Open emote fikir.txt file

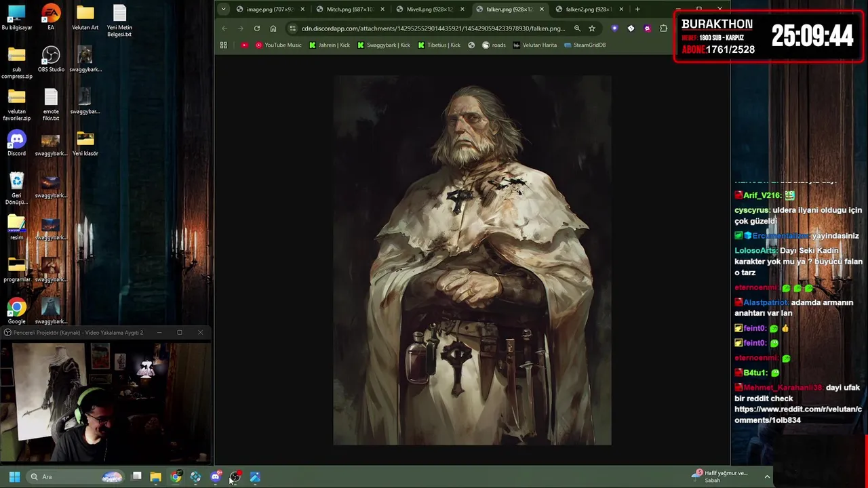(x=51, y=105)
